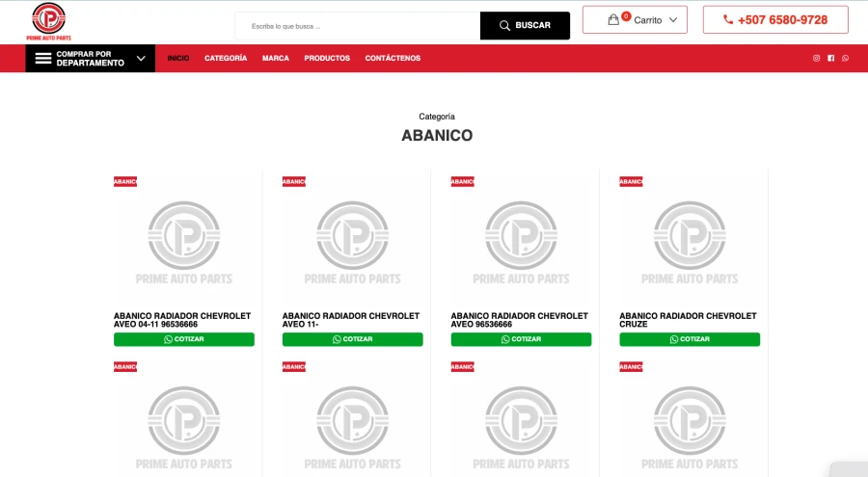Open MARCA menu item

(276, 58)
